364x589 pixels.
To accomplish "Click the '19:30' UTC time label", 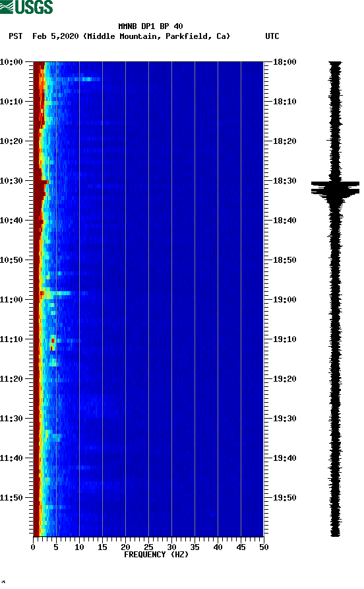I will pyautogui.click(x=284, y=419).
